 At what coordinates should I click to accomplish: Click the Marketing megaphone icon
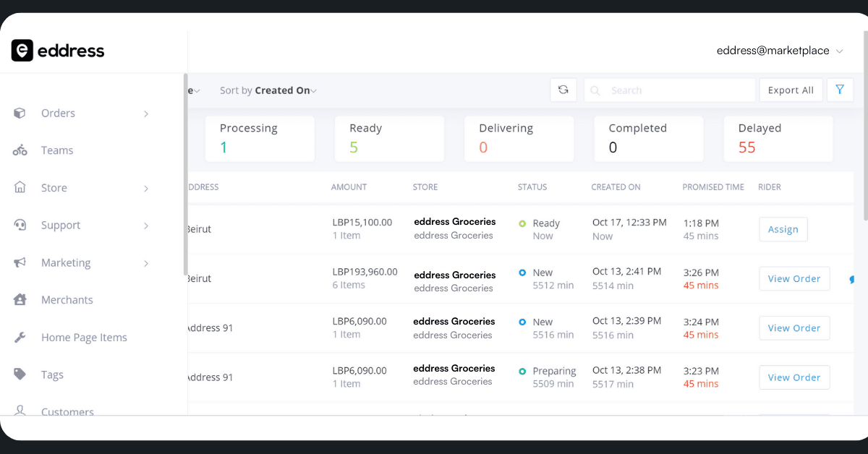20,263
